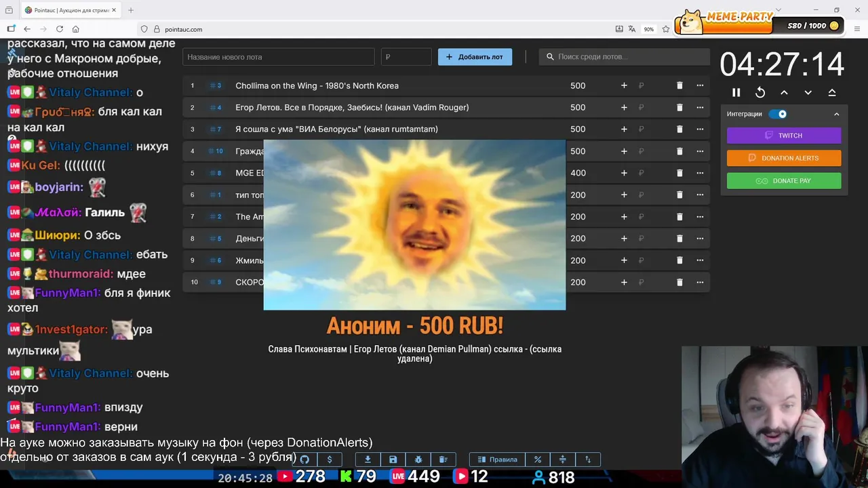Open more options for Я сошла с ума

pyautogui.click(x=700, y=129)
